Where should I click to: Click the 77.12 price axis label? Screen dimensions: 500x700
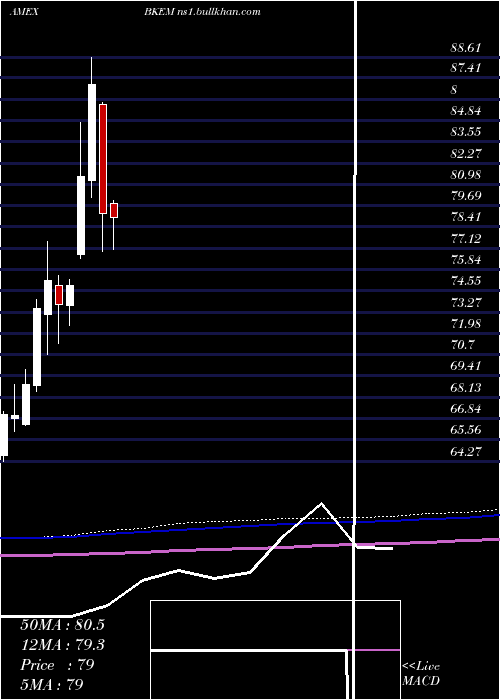466,238
